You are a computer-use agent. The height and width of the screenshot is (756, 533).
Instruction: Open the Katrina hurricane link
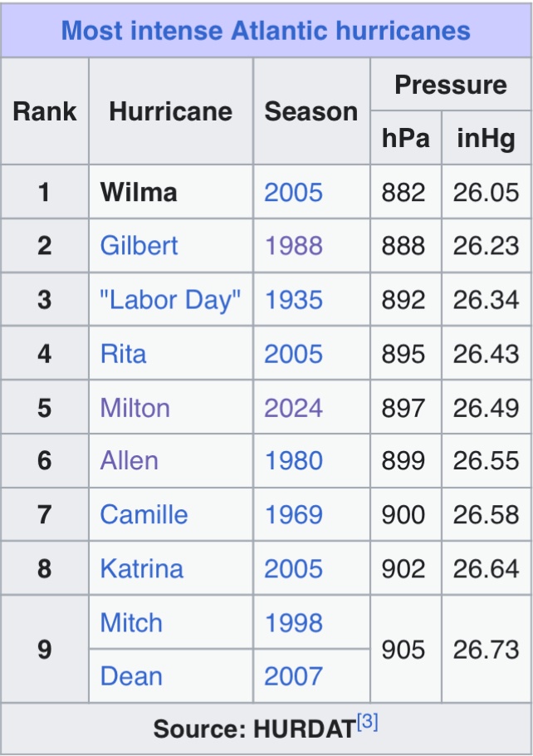[x=141, y=569]
